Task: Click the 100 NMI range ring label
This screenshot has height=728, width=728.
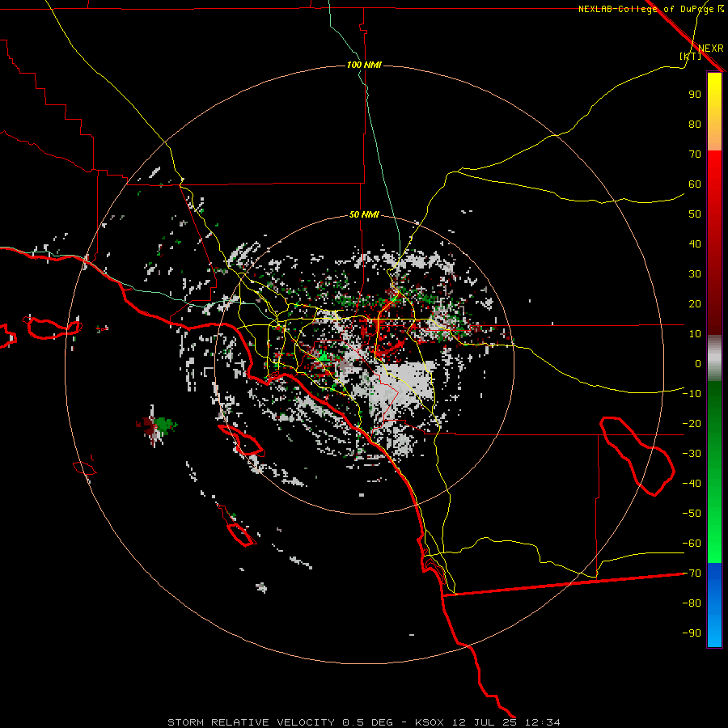Action: [364, 65]
